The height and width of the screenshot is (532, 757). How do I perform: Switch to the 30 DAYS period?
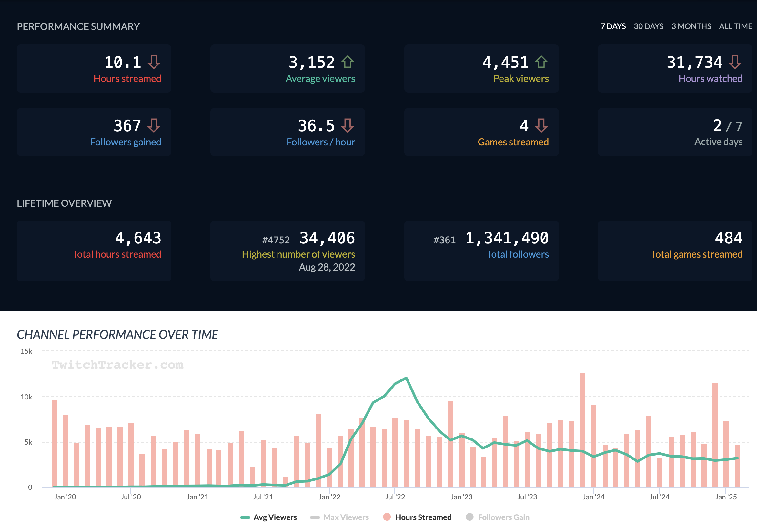(648, 26)
